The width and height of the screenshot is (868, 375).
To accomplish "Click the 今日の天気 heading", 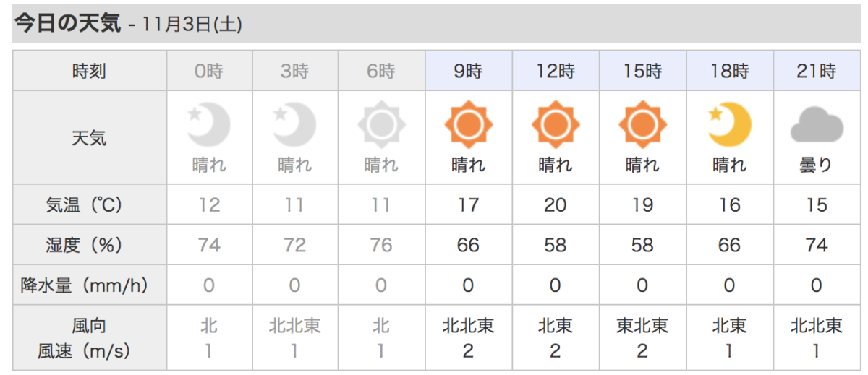I will coord(68,23).
